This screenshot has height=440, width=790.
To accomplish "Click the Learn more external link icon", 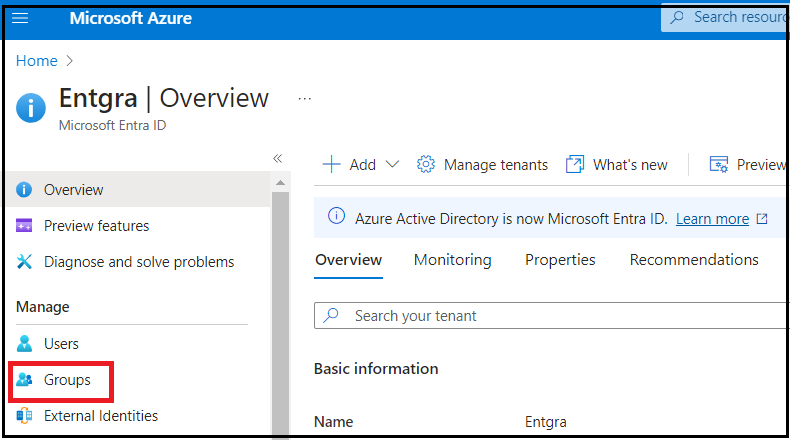I will pos(762,219).
